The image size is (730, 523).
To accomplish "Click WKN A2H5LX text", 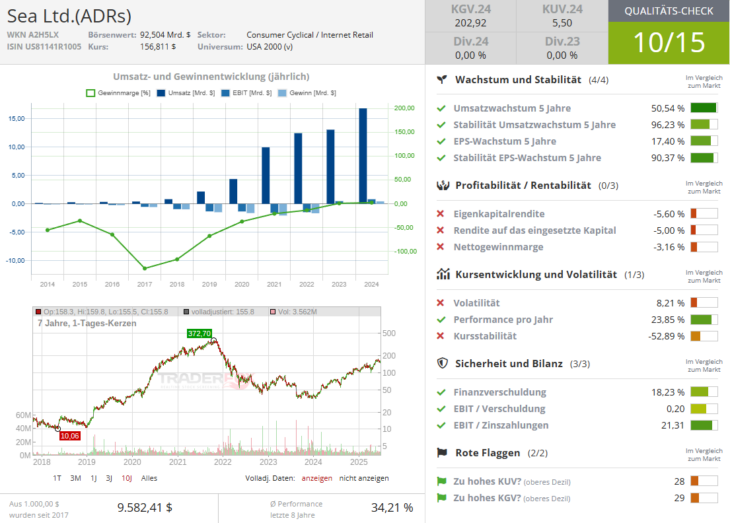I will pyautogui.click(x=33, y=35).
